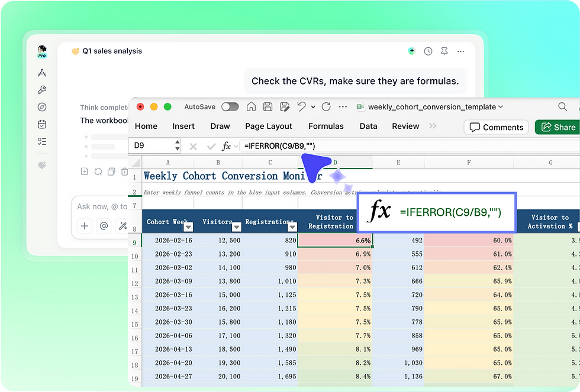580x392 pixels.
Task: Select the cell with 6.6% in row 9
Action: click(x=335, y=241)
